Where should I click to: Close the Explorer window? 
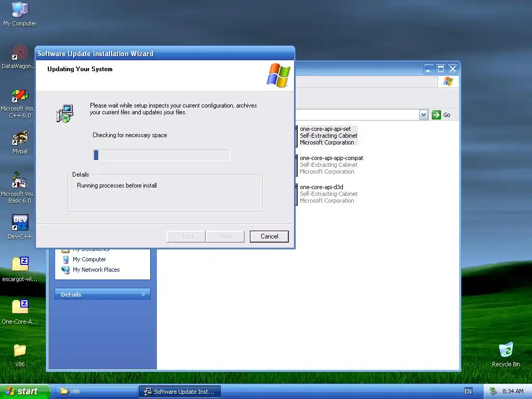[x=453, y=69]
